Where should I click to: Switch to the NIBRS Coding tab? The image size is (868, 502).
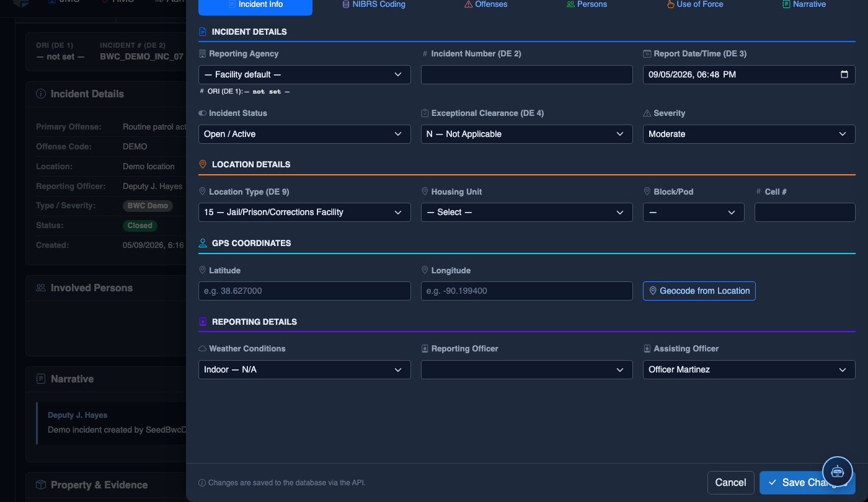click(x=374, y=4)
